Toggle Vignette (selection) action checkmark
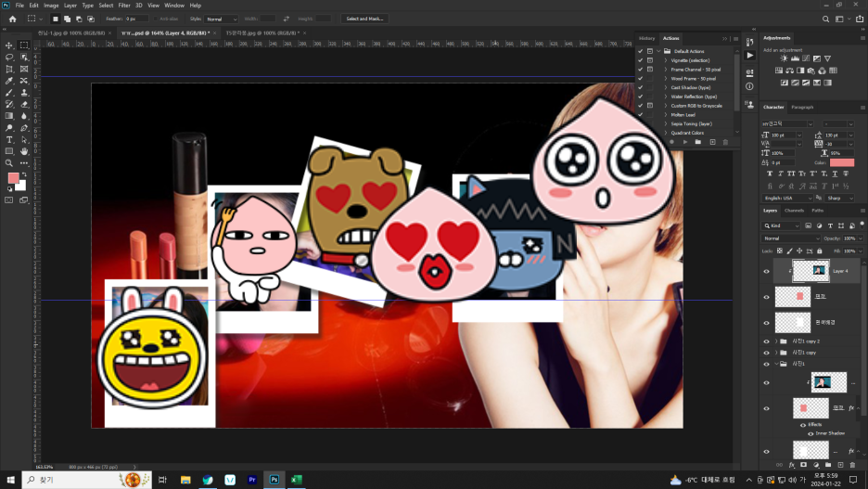Image resolution: width=868 pixels, height=489 pixels. click(641, 60)
